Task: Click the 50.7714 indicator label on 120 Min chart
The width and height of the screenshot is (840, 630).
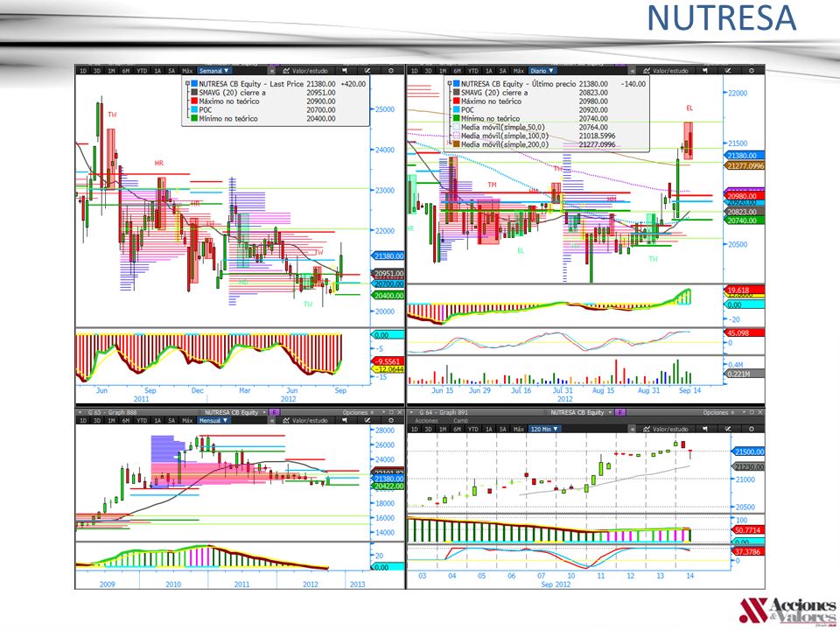Action: [748, 530]
